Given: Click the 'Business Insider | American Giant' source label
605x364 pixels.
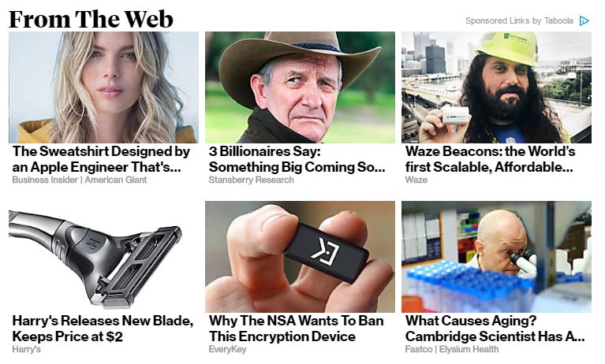Looking at the screenshot, I should (x=80, y=180).
